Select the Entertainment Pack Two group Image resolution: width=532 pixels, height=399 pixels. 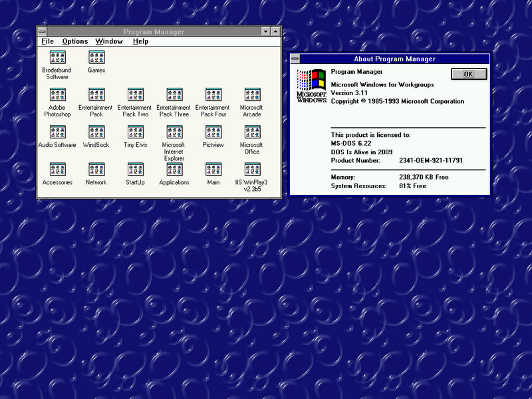pyautogui.click(x=136, y=94)
